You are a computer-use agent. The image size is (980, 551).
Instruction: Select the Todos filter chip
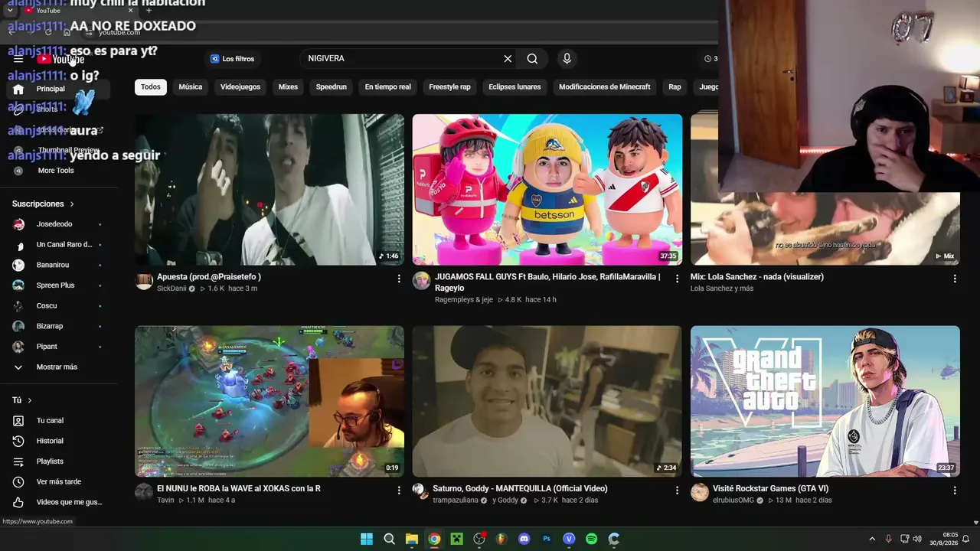coord(151,86)
